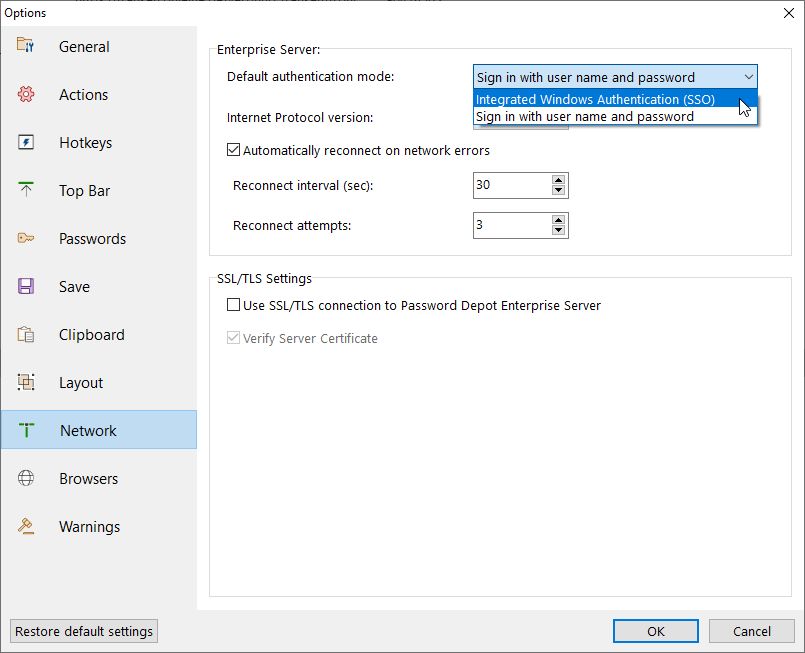
Task: Click the purple floppy Save icon
Action: pyautogui.click(x=26, y=286)
